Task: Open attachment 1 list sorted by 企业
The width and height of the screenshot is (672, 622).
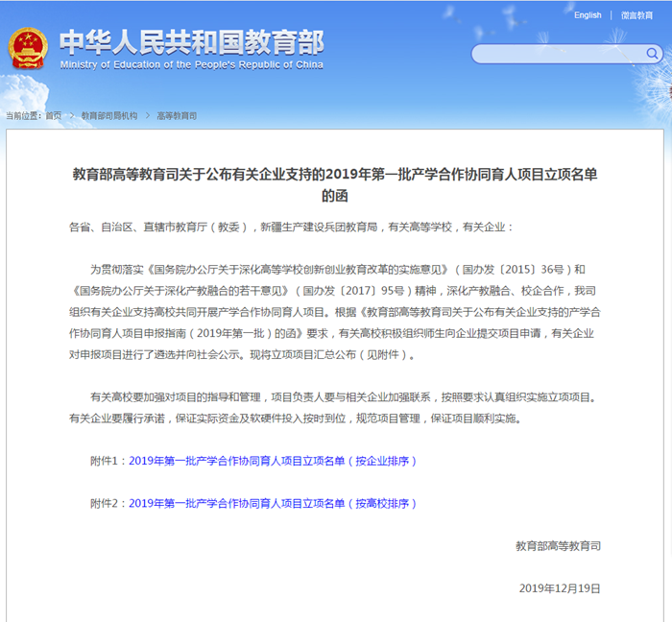Action: pyautogui.click(x=273, y=461)
